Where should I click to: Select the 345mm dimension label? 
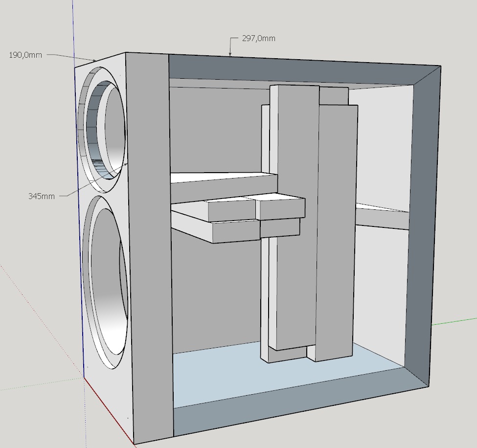tap(42, 196)
